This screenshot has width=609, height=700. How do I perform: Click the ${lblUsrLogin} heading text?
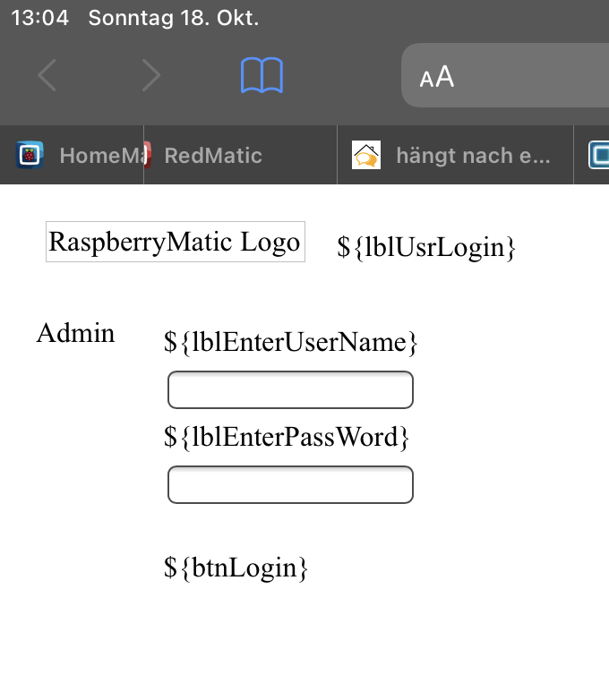click(426, 247)
